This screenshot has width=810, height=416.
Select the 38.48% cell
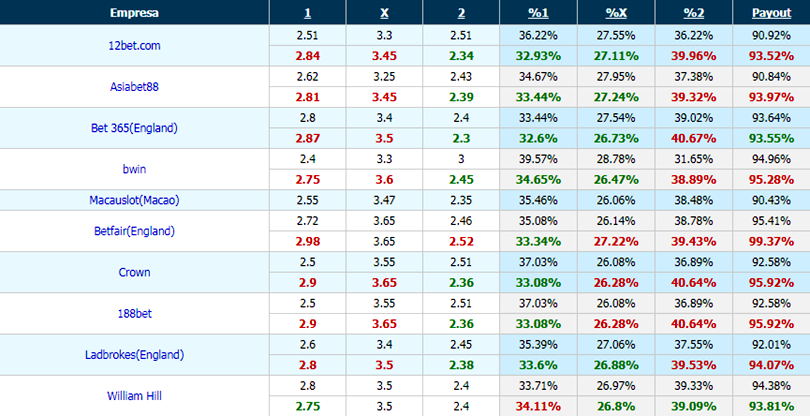(x=694, y=200)
